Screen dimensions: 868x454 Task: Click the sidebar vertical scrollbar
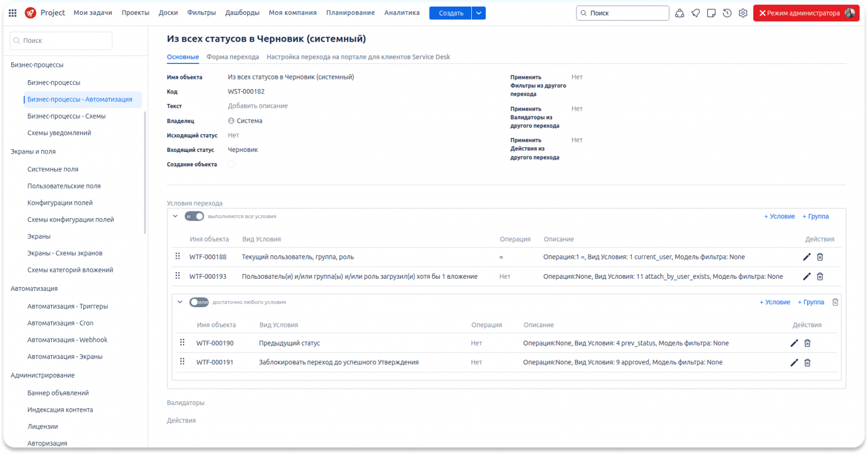tap(145, 172)
